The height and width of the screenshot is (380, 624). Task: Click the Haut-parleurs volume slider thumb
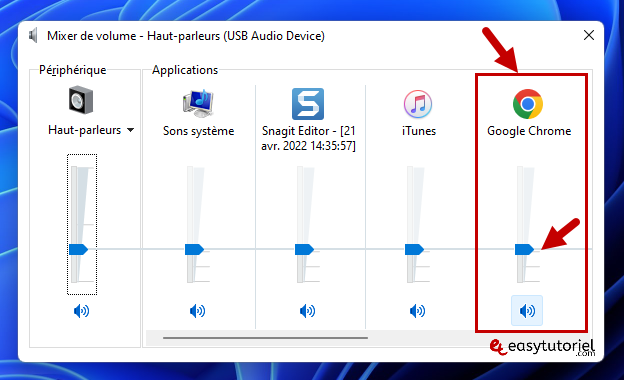pos(78,249)
